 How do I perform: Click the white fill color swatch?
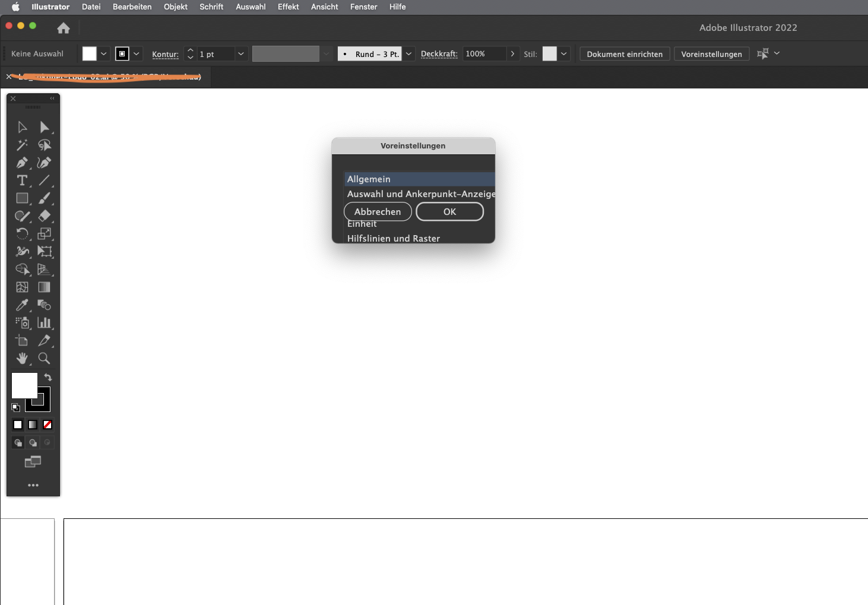[x=24, y=385]
